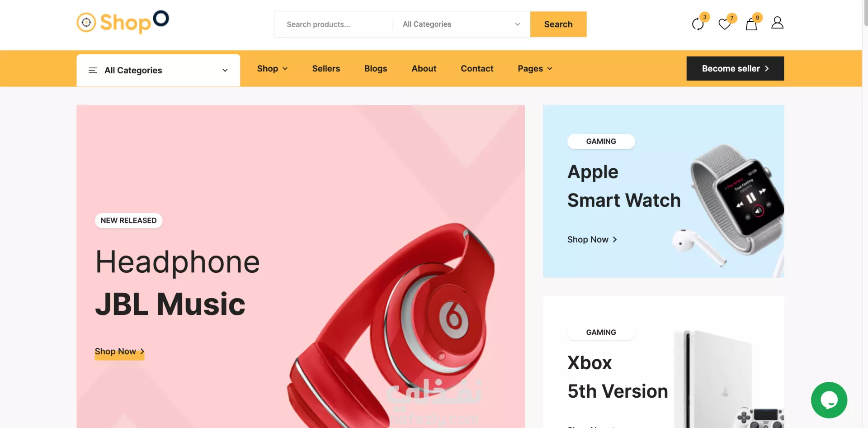Open the compare list icon
The width and height of the screenshot is (868, 428).
click(x=698, y=24)
